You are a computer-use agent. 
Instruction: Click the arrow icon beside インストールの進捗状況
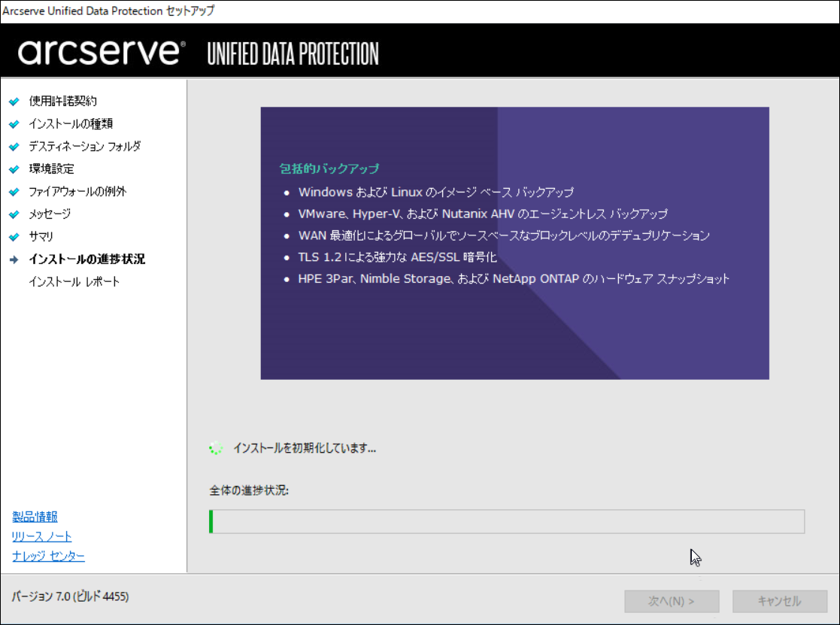14,259
